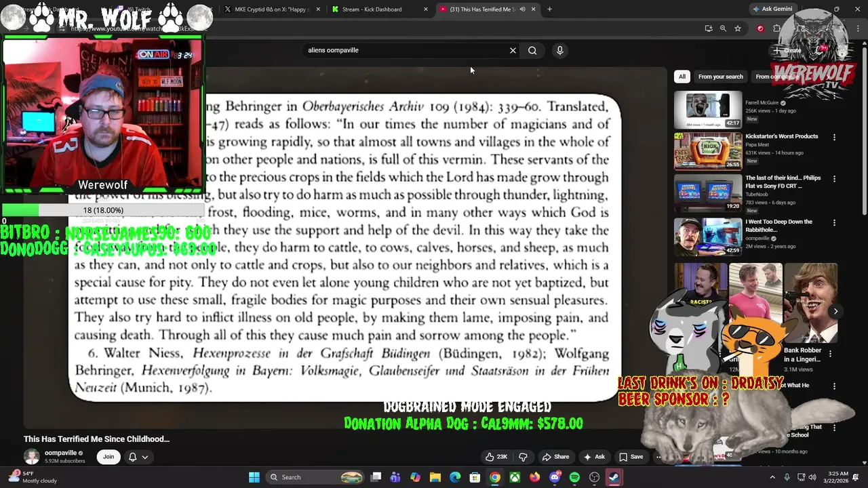Open the volume control in system tray
This screenshot has height=488, width=868.
[812, 477]
